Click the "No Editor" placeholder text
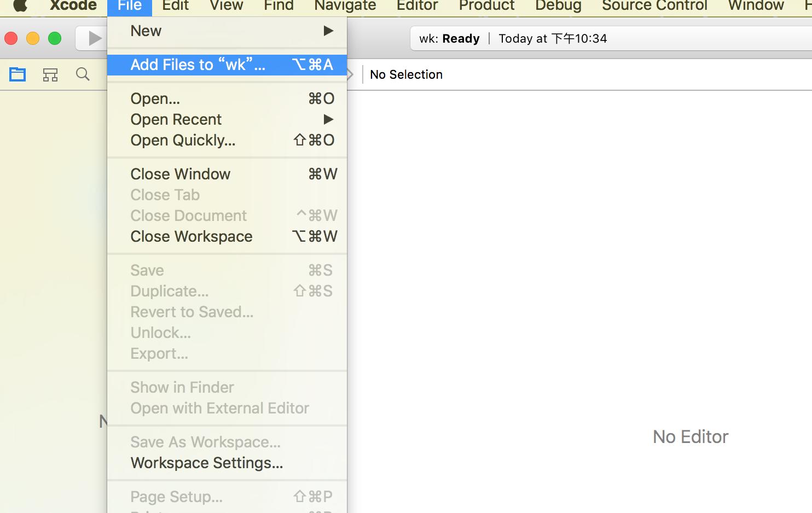 coord(691,436)
